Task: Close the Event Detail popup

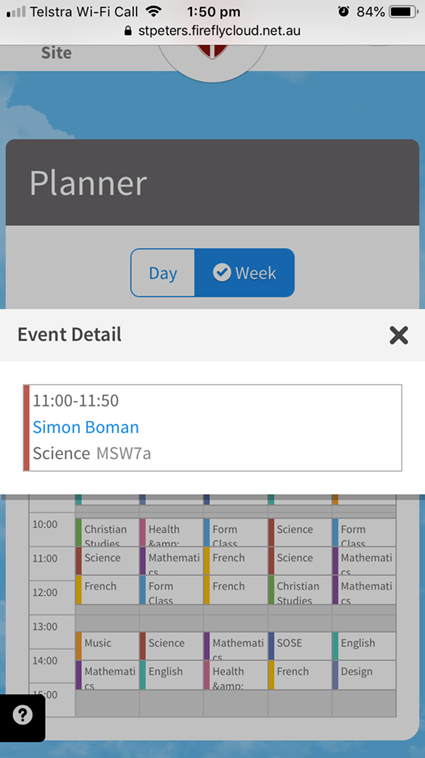Action: click(x=398, y=335)
